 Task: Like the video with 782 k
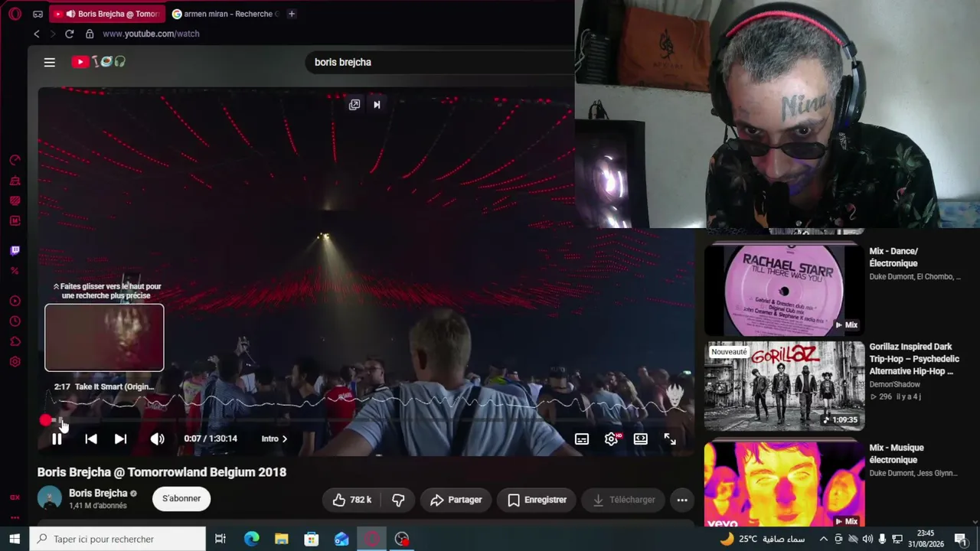(352, 500)
